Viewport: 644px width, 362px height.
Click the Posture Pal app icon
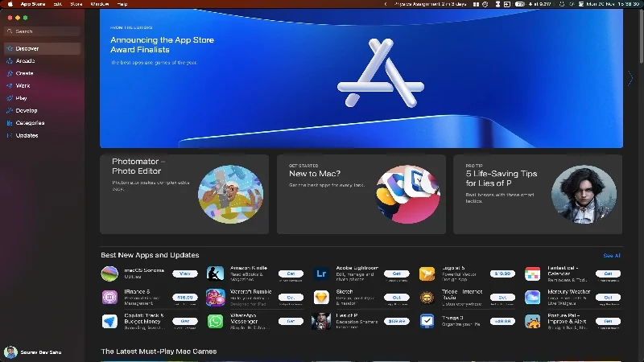click(x=533, y=321)
